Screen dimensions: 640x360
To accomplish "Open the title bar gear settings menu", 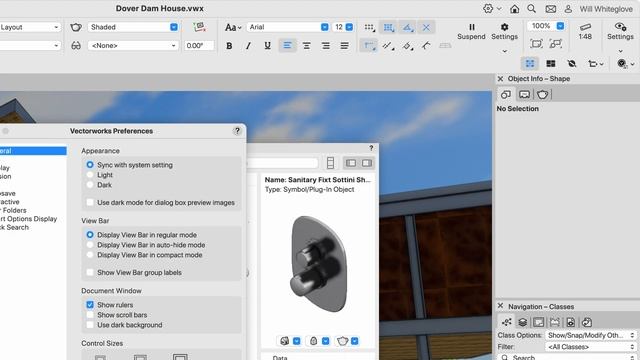I will click(492, 9).
